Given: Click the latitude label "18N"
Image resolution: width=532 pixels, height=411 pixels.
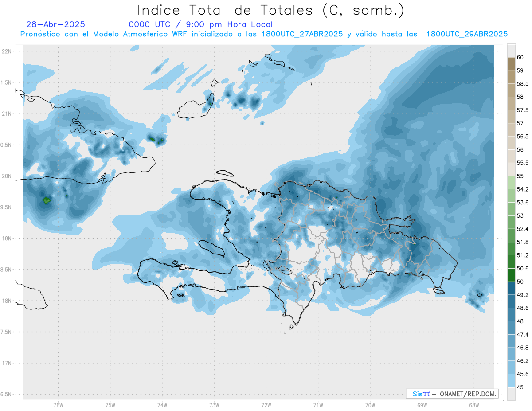Looking at the screenshot, I should click(x=7, y=301).
